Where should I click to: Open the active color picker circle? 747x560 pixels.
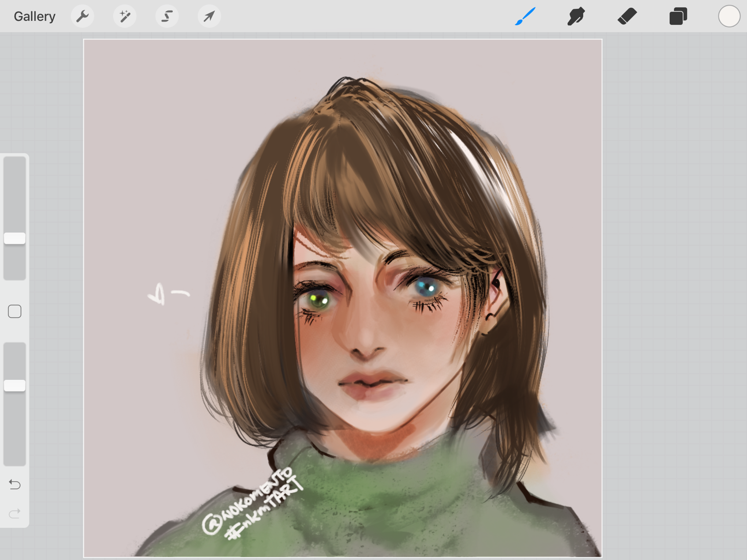(x=729, y=16)
